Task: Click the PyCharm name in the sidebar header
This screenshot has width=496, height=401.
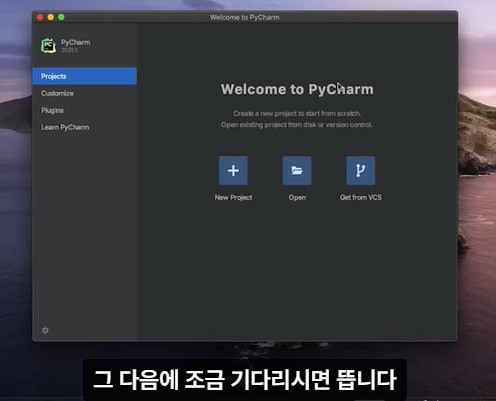Action: pyautogui.click(x=76, y=42)
